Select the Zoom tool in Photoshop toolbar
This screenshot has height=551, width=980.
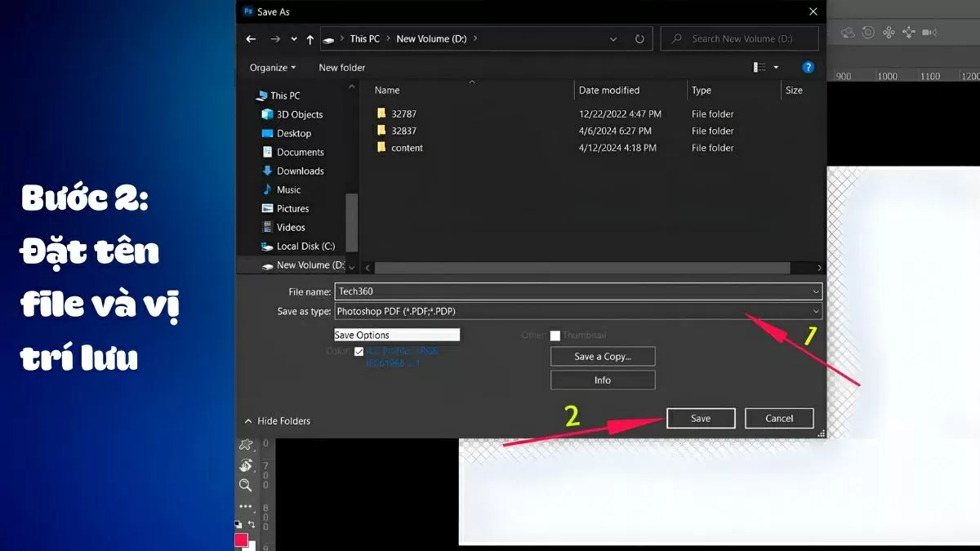[x=245, y=486]
